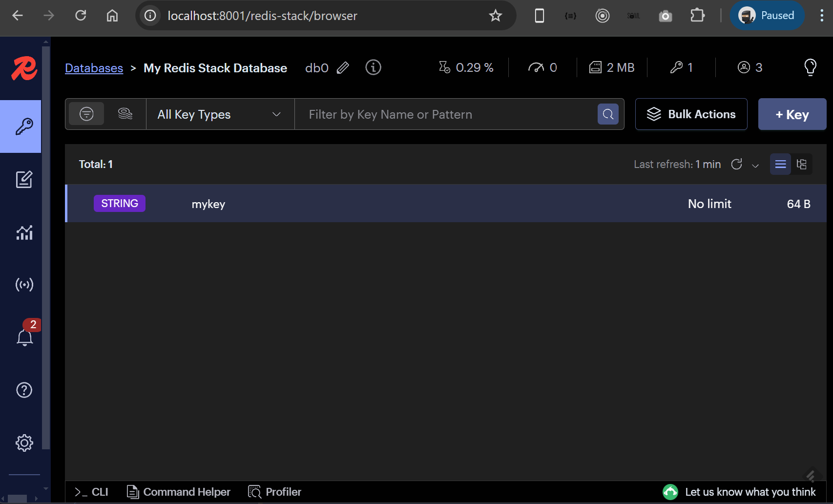Open the Command Helper panel
833x504 pixels.
(178, 492)
